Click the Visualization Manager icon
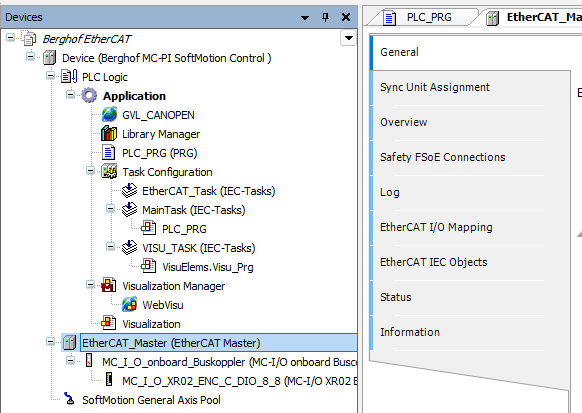Image resolution: width=582 pixels, height=413 pixels. [109, 285]
